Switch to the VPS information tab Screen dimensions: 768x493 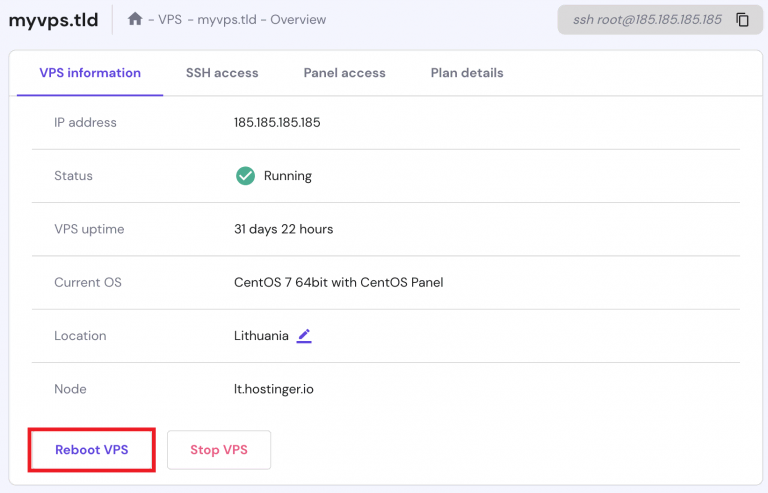[x=90, y=73]
